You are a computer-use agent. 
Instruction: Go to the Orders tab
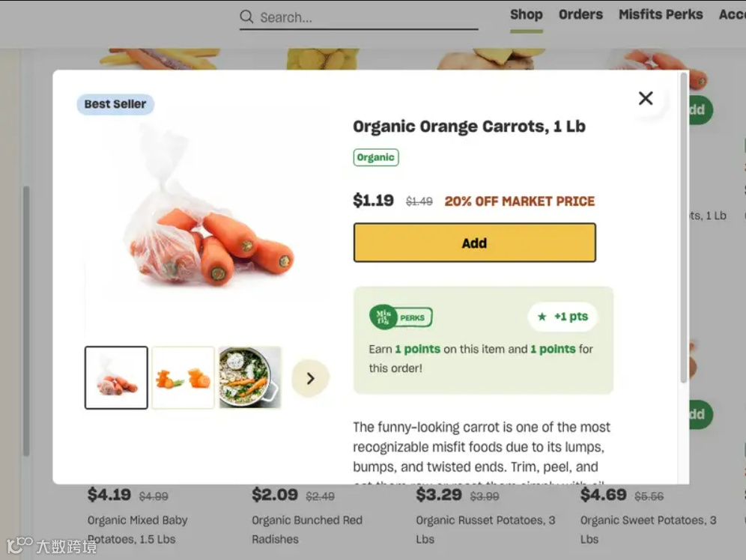pos(580,14)
